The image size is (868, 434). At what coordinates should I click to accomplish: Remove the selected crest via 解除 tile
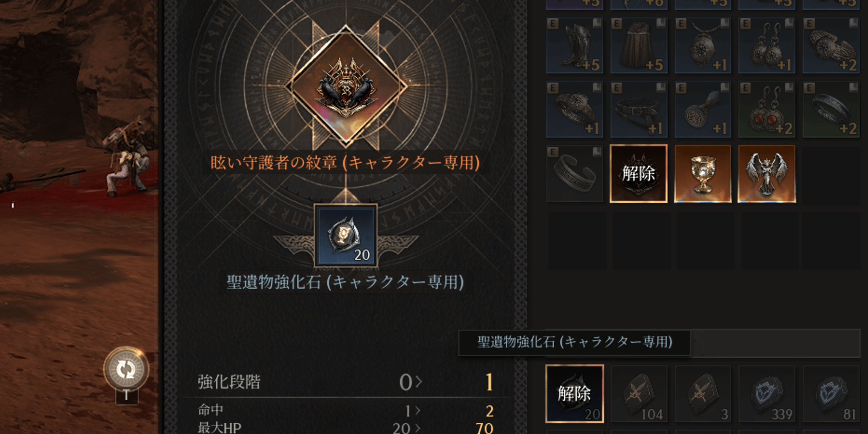(x=638, y=174)
